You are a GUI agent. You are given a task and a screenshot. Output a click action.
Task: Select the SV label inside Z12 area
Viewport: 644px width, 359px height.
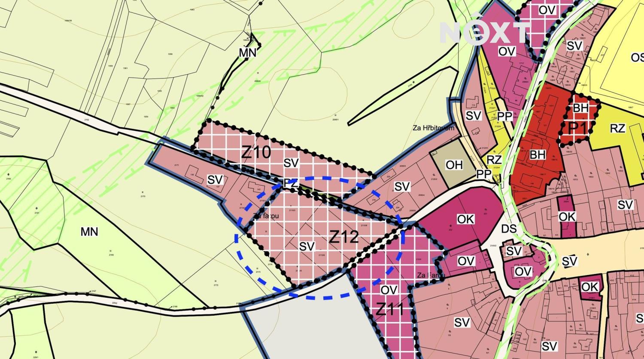[307, 247]
